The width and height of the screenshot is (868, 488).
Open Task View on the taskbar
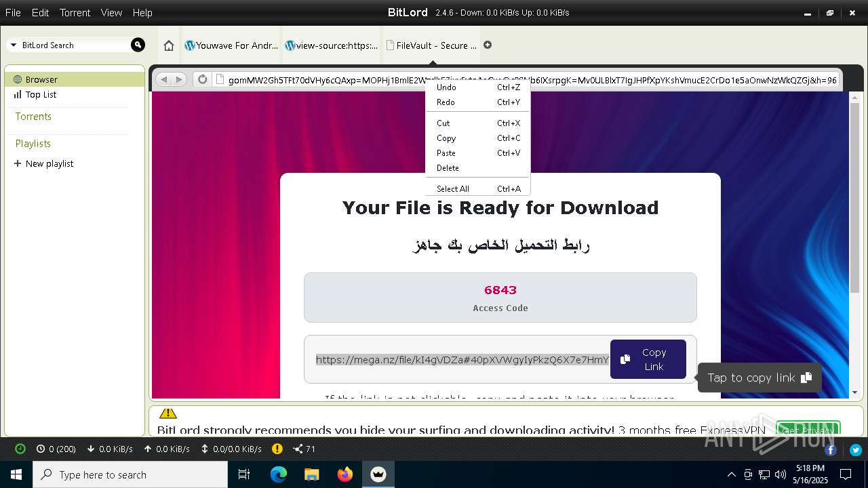(244, 474)
